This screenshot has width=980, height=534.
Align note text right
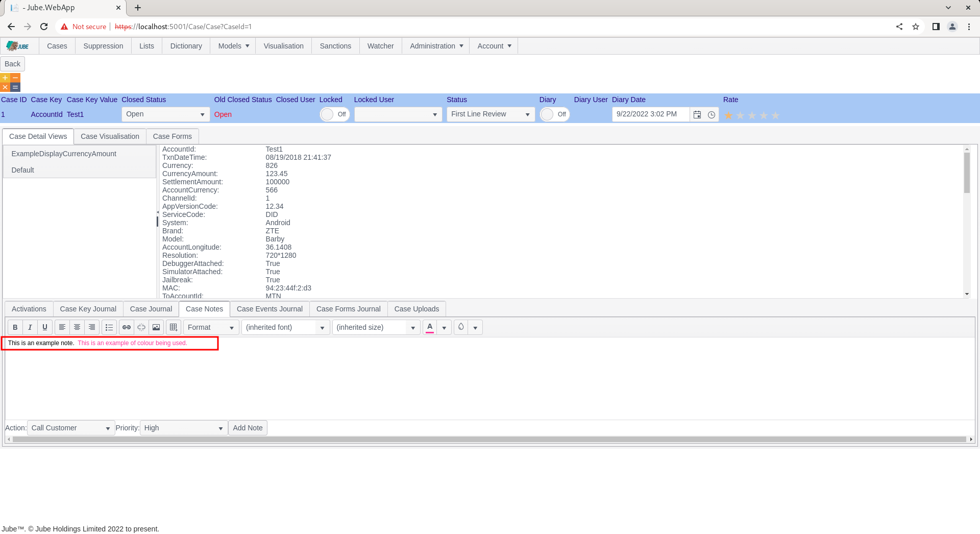point(92,327)
